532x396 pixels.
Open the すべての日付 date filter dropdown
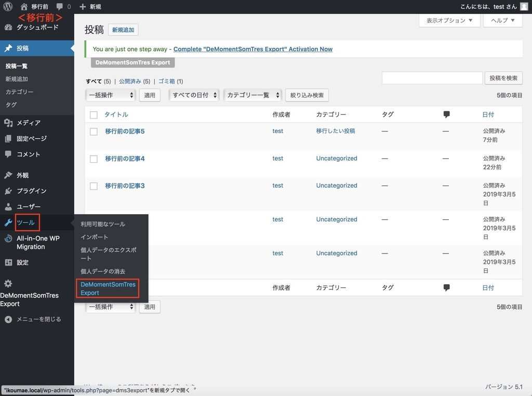click(194, 95)
